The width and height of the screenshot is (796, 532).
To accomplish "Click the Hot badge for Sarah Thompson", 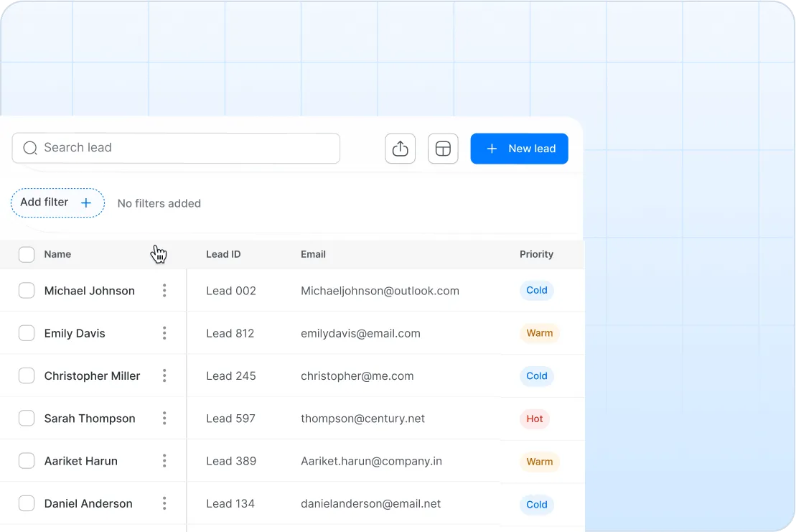I will (x=535, y=419).
